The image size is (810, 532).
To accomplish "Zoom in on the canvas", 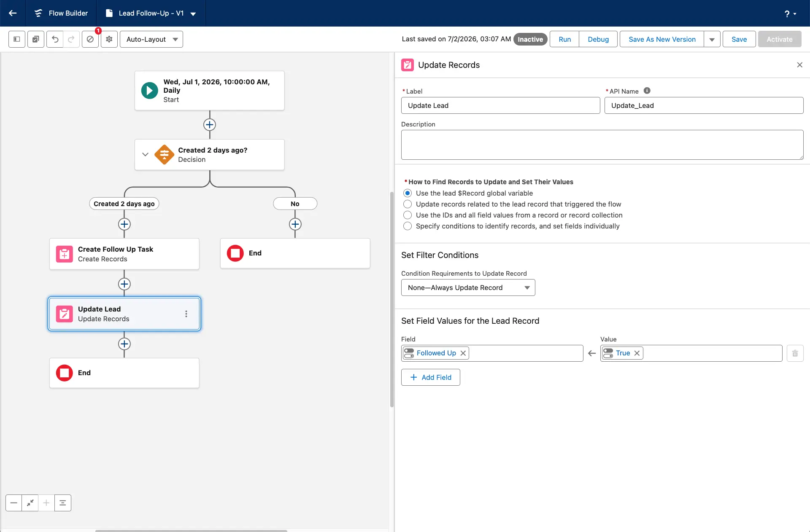I will [46, 503].
